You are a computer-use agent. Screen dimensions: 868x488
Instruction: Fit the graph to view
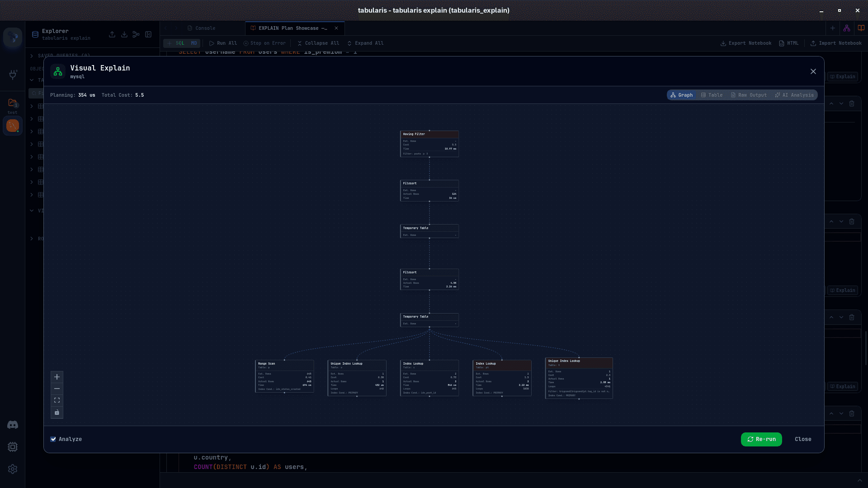tap(57, 400)
